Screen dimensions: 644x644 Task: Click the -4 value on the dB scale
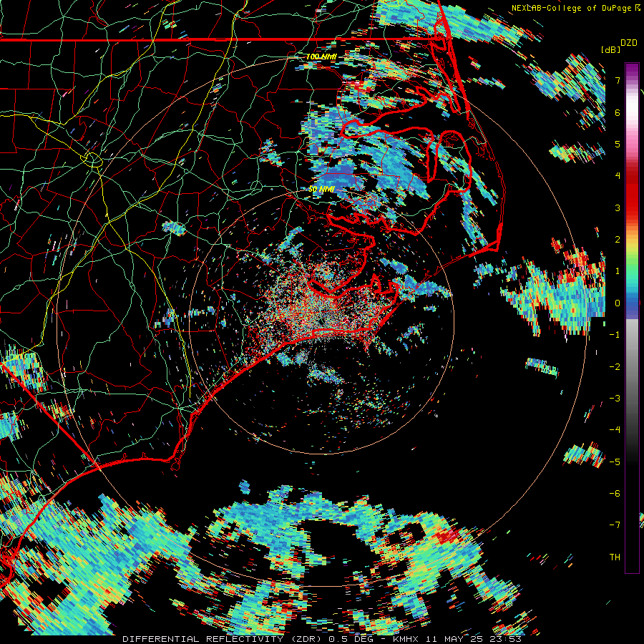tap(615, 430)
